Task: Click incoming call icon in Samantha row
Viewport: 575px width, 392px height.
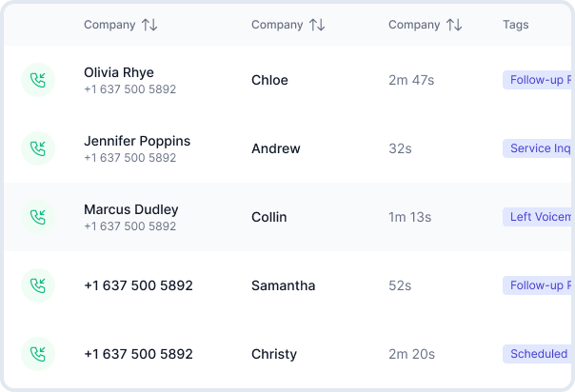Action: 38,285
